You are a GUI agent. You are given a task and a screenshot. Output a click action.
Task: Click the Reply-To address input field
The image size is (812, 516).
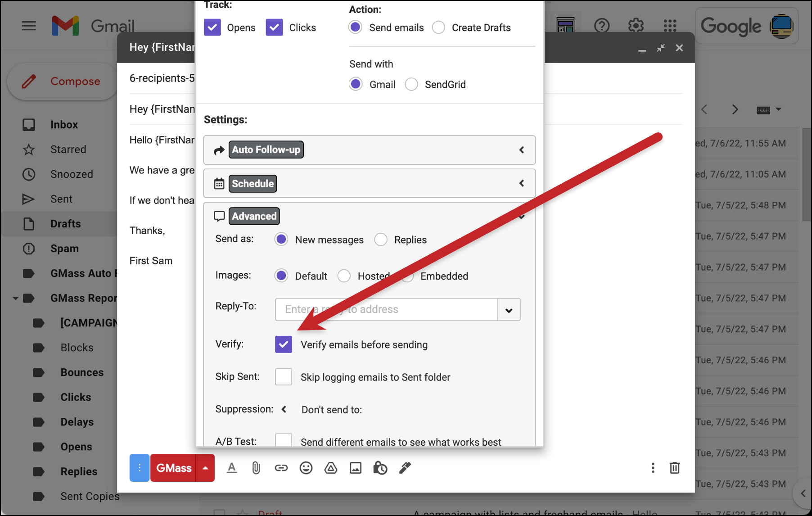tap(387, 310)
